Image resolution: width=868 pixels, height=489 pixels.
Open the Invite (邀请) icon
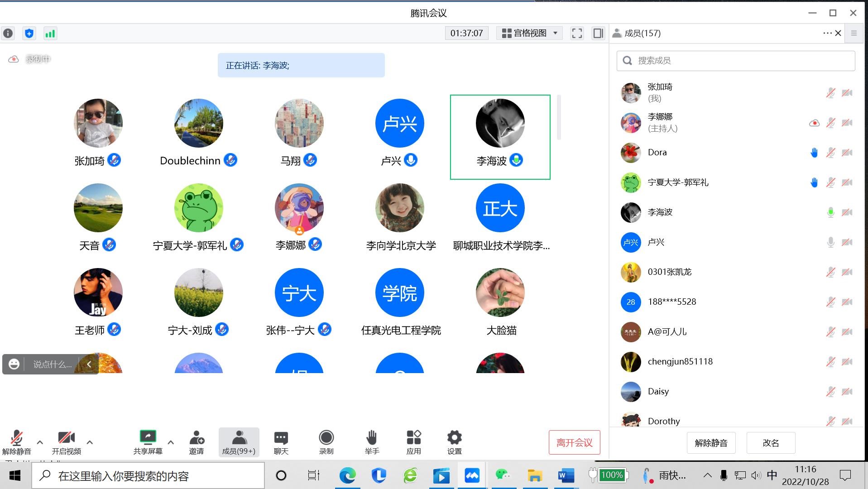coord(197,442)
